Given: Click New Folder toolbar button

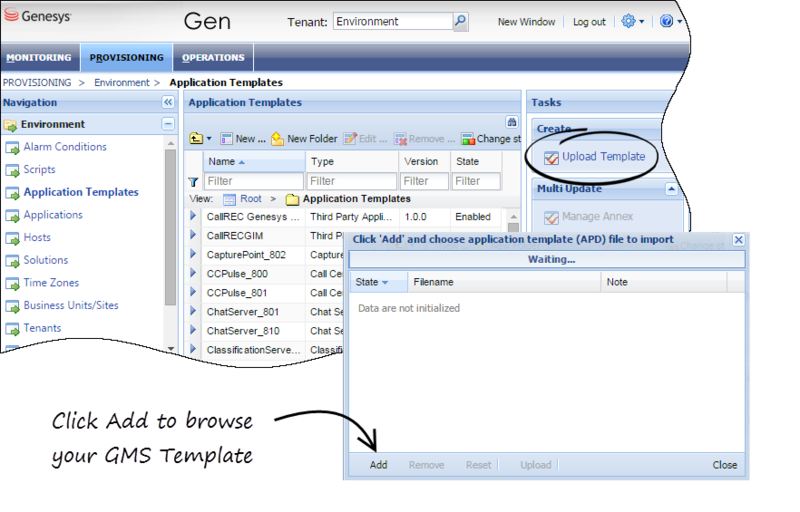Looking at the screenshot, I should click(x=304, y=139).
